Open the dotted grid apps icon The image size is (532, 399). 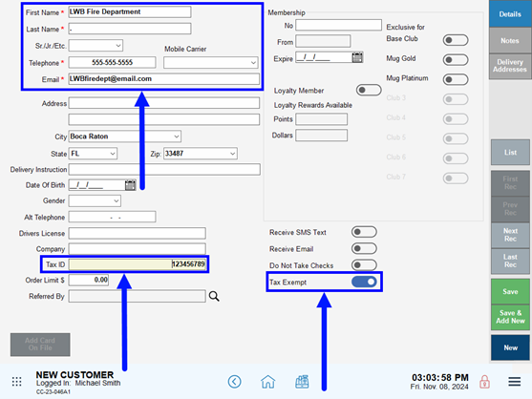point(16,382)
